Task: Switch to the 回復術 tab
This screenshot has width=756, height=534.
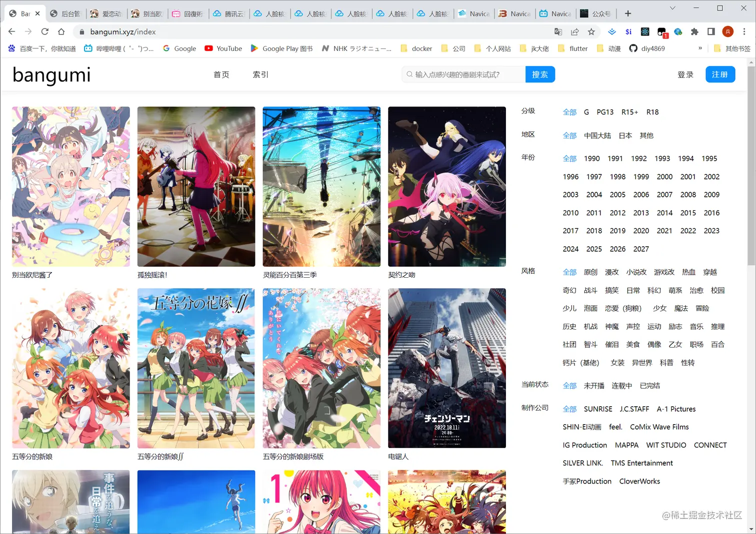Action: tap(188, 13)
